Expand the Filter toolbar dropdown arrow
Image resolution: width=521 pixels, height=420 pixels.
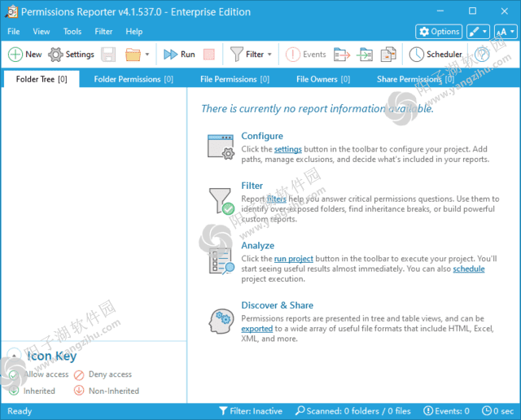[269, 55]
